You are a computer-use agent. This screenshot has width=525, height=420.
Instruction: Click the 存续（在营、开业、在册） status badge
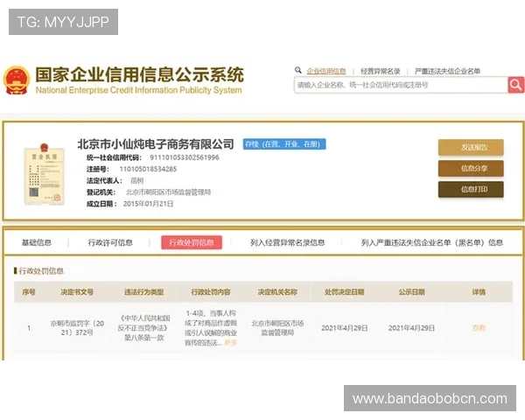pos(284,144)
